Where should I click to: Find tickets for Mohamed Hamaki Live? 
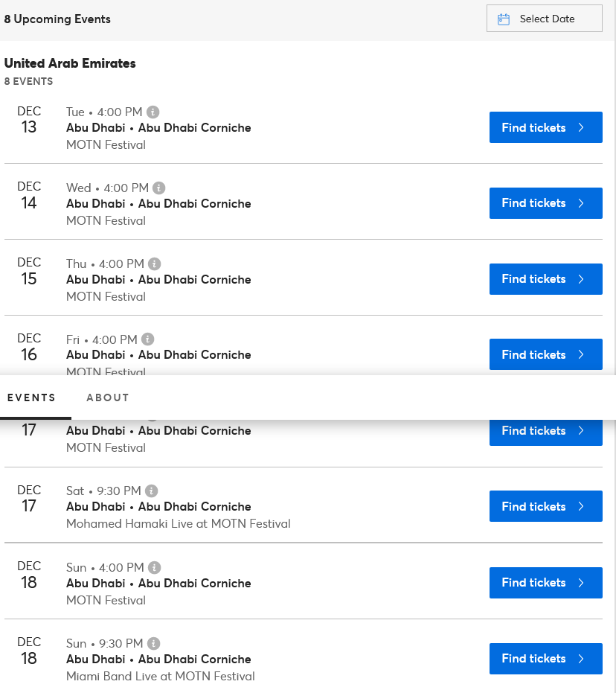coord(546,506)
